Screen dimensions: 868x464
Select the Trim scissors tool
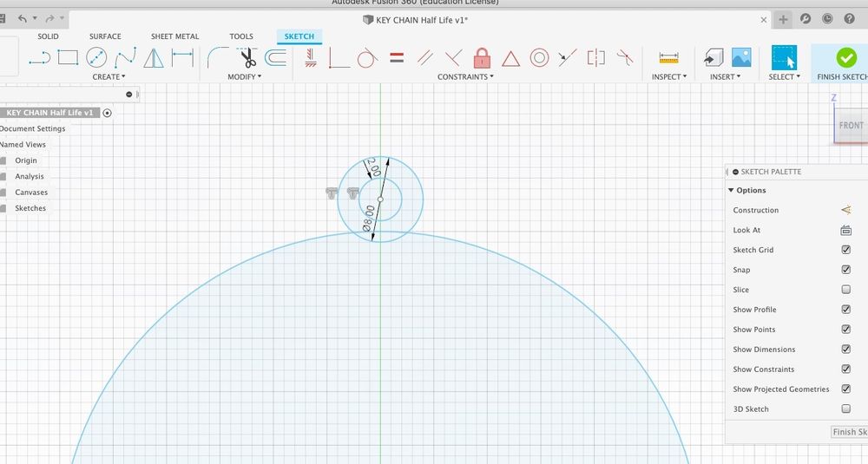point(247,57)
